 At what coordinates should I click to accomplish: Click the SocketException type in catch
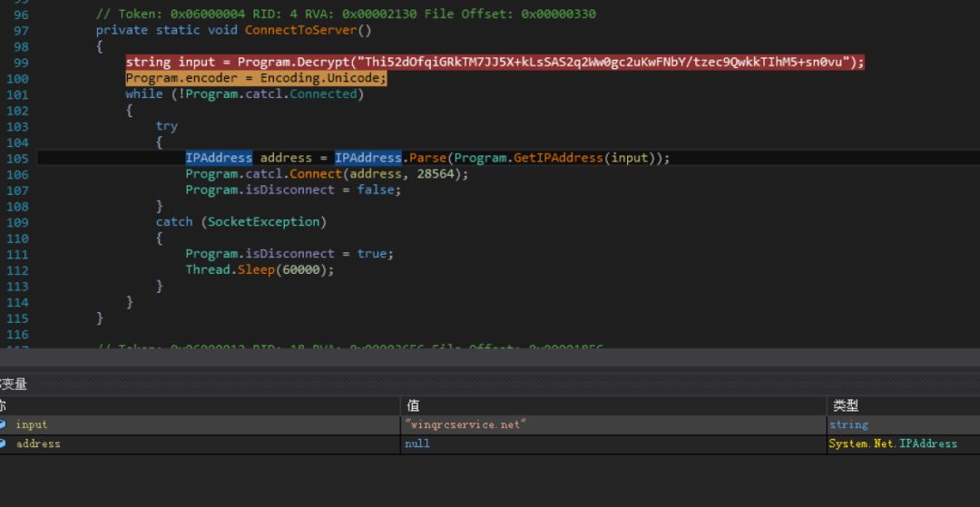coord(263,221)
